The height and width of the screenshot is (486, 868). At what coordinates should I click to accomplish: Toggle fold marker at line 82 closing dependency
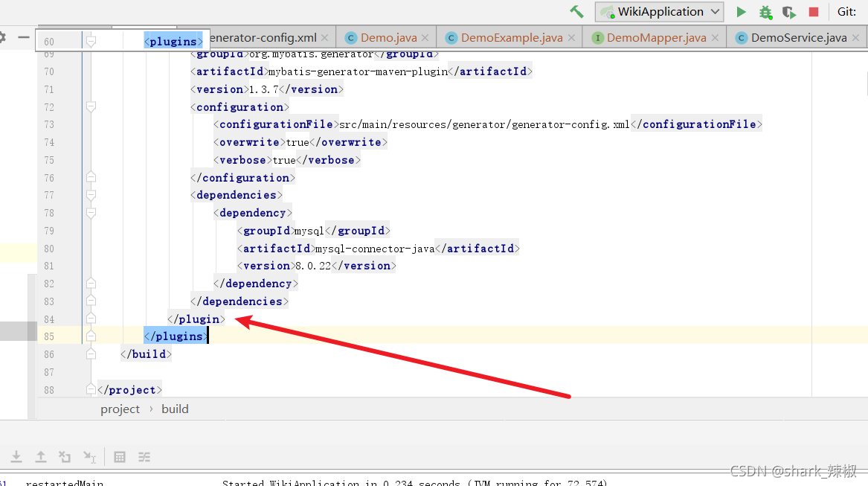pos(91,284)
